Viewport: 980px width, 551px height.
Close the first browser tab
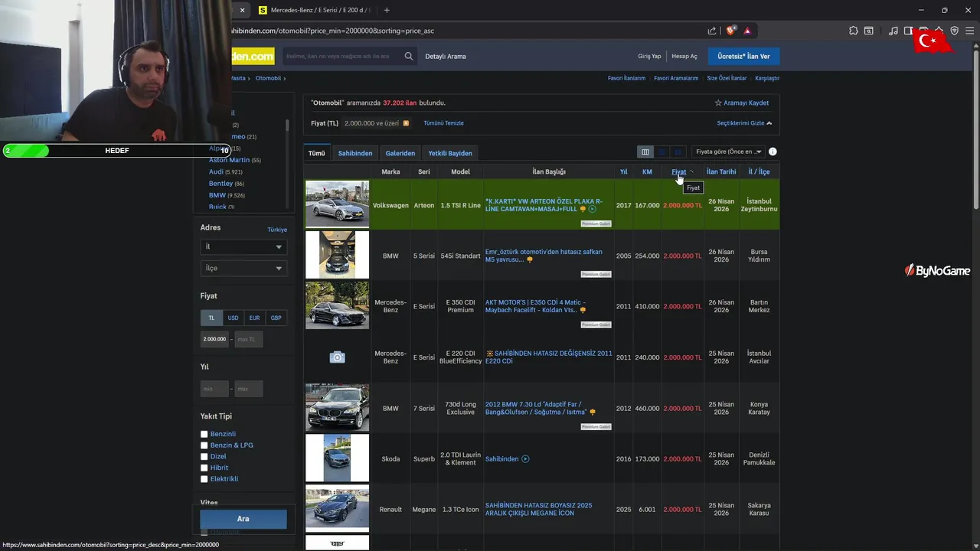[x=242, y=10]
